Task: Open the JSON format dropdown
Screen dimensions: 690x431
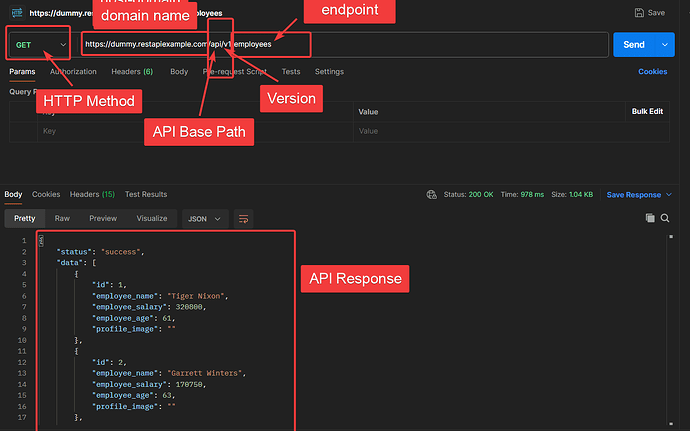Action: (204, 218)
